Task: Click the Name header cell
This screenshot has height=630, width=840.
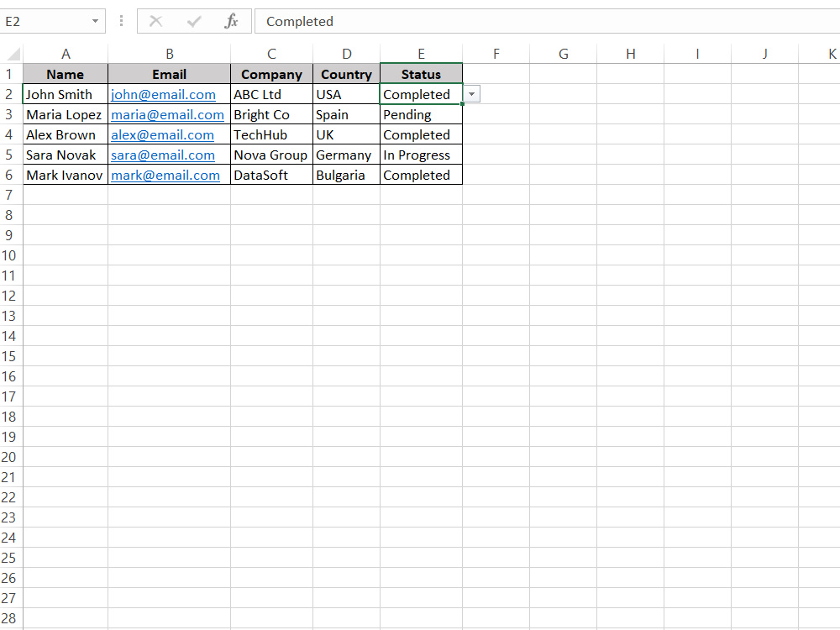Action: [x=66, y=74]
